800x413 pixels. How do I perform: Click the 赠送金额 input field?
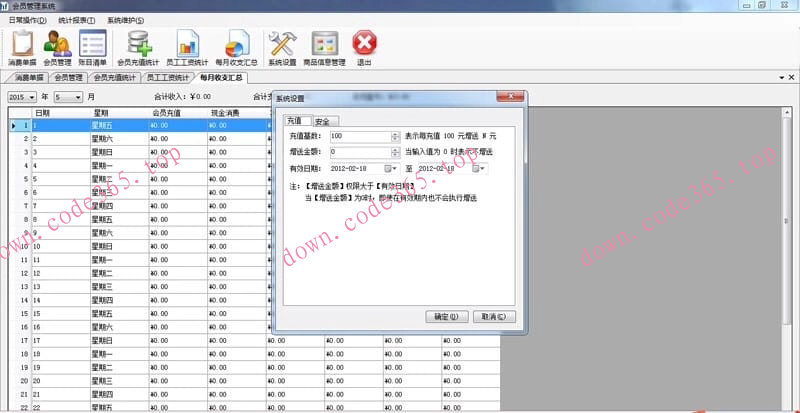pyautogui.click(x=360, y=152)
